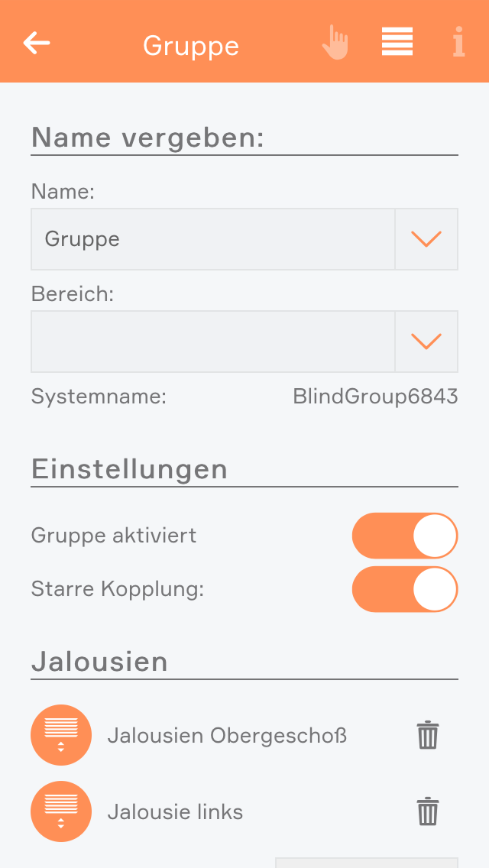Expand the Name dropdown arrow

coord(426,239)
